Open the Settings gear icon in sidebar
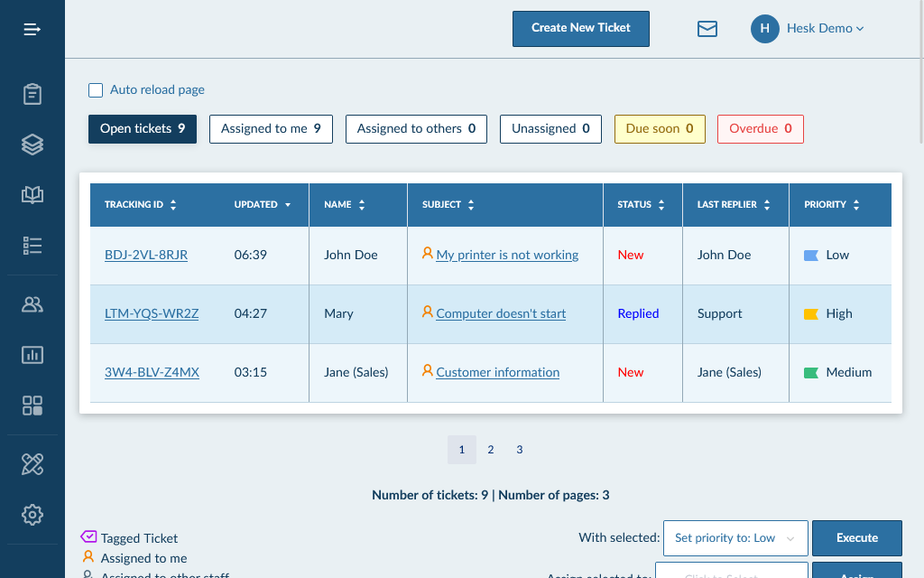The height and width of the screenshot is (578, 924). click(x=32, y=515)
